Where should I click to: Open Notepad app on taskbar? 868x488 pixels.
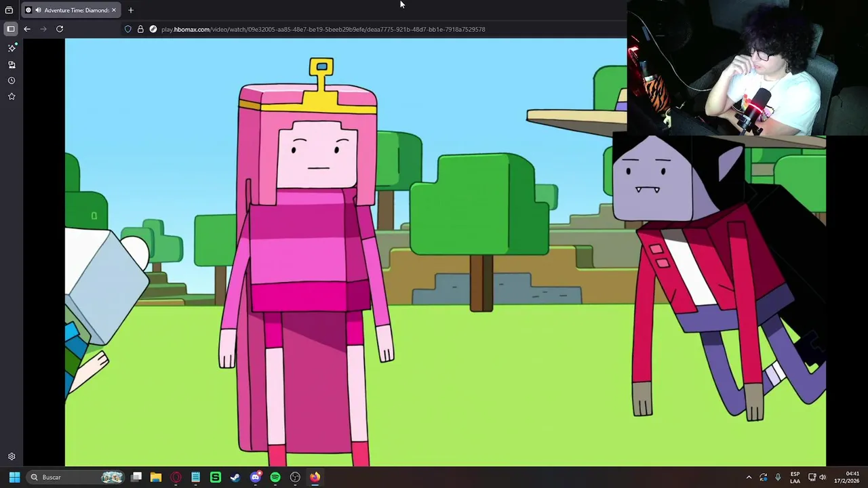pos(195,477)
